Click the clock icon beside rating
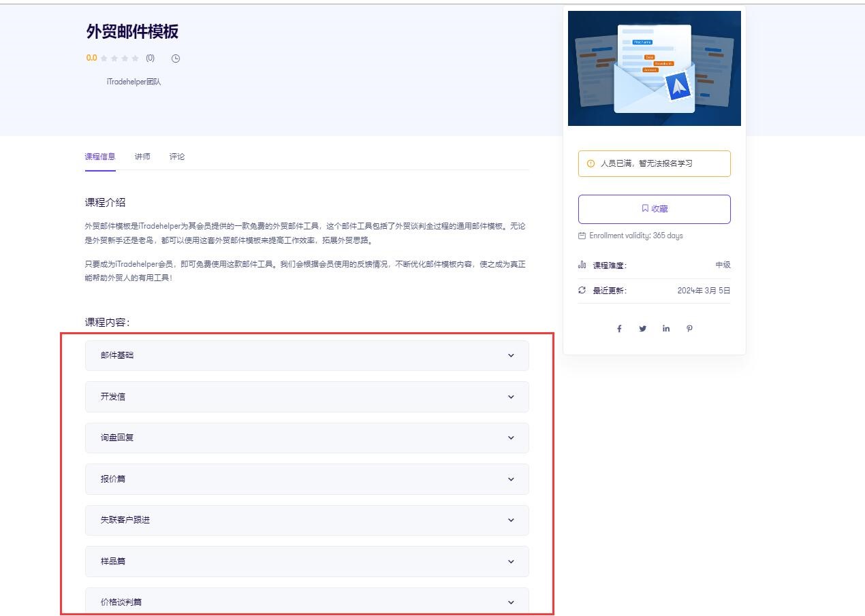 point(175,59)
